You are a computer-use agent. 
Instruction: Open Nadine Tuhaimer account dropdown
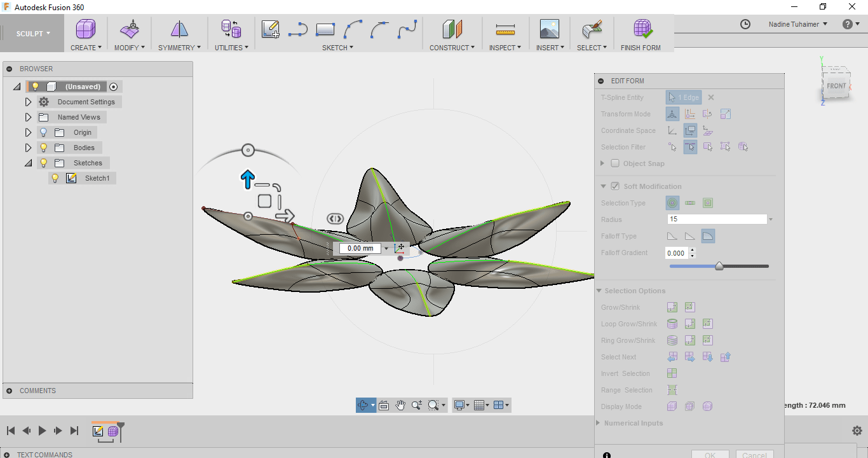coord(798,24)
